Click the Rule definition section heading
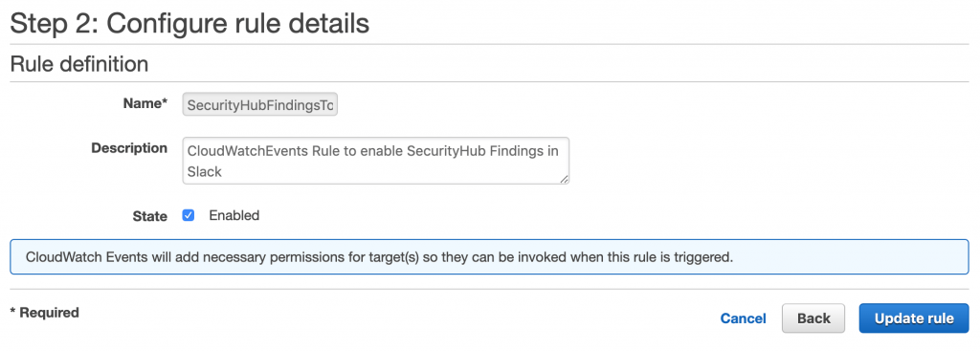Viewport: 980px width, 351px height. pyautogui.click(x=79, y=64)
